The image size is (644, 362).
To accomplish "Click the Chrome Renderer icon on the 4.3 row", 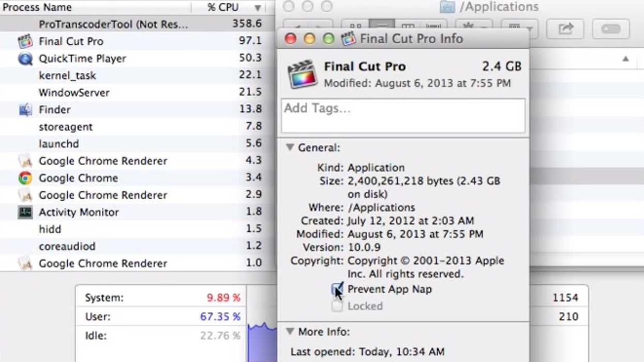I will pyautogui.click(x=25, y=161).
